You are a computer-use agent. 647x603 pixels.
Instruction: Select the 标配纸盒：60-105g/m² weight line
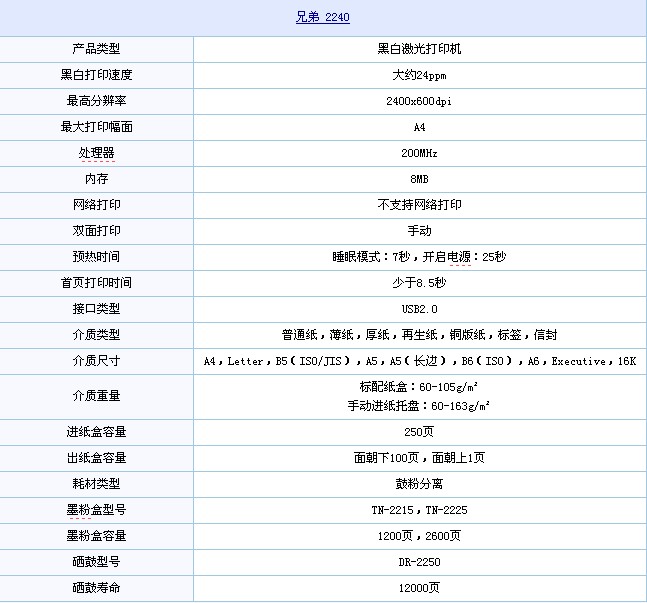pyautogui.click(x=418, y=387)
